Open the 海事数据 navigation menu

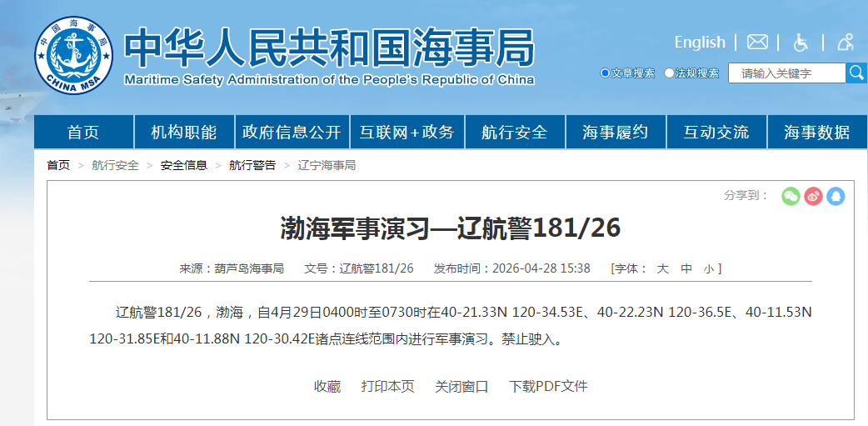[x=816, y=133]
